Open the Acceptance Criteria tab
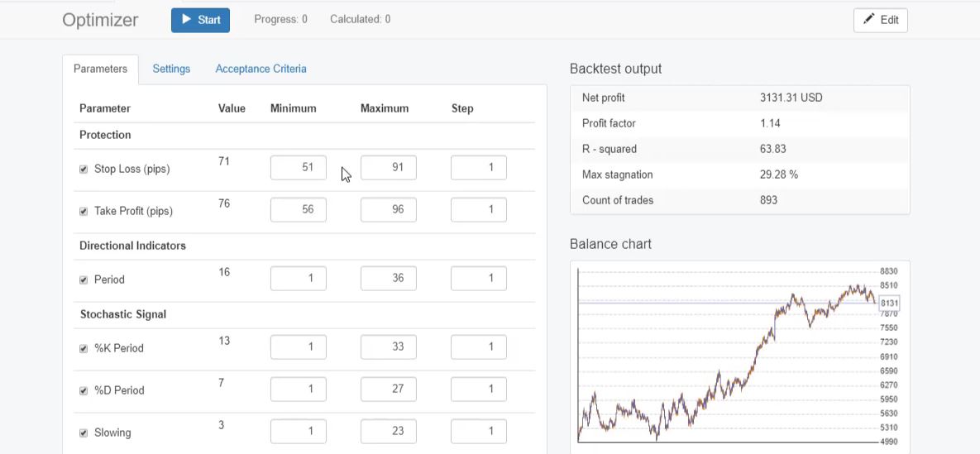The height and width of the screenshot is (454, 980). [x=261, y=69]
